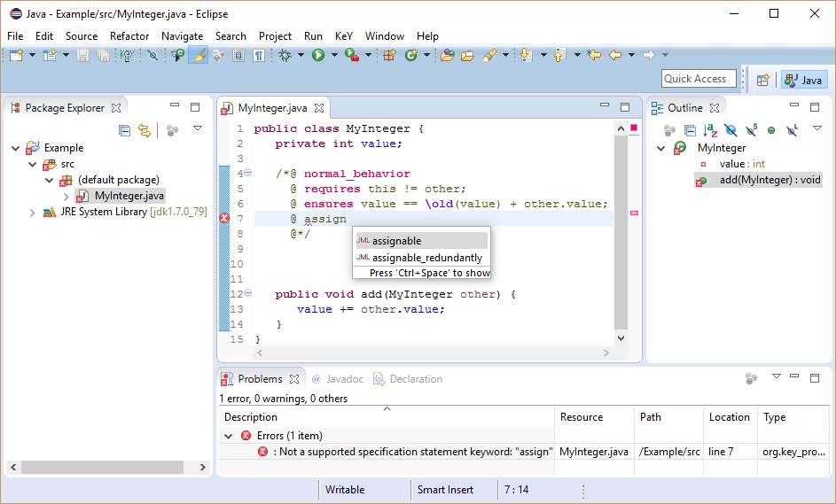Click the New Java Class icon
The image size is (836, 504).
click(x=411, y=55)
